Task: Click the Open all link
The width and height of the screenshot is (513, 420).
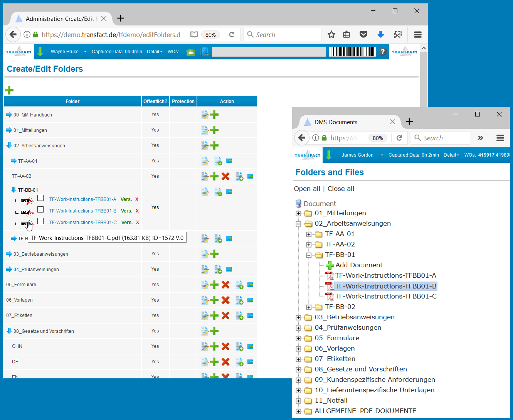Action: (x=307, y=189)
